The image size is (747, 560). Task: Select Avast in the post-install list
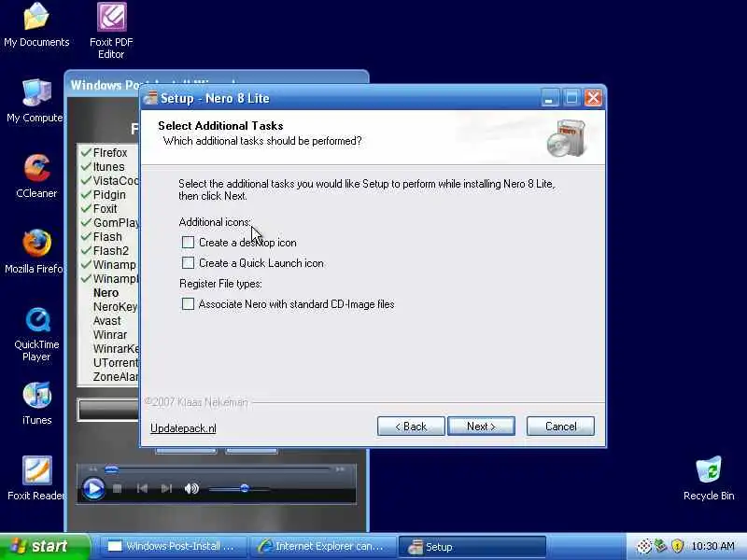click(x=107, y=320)
